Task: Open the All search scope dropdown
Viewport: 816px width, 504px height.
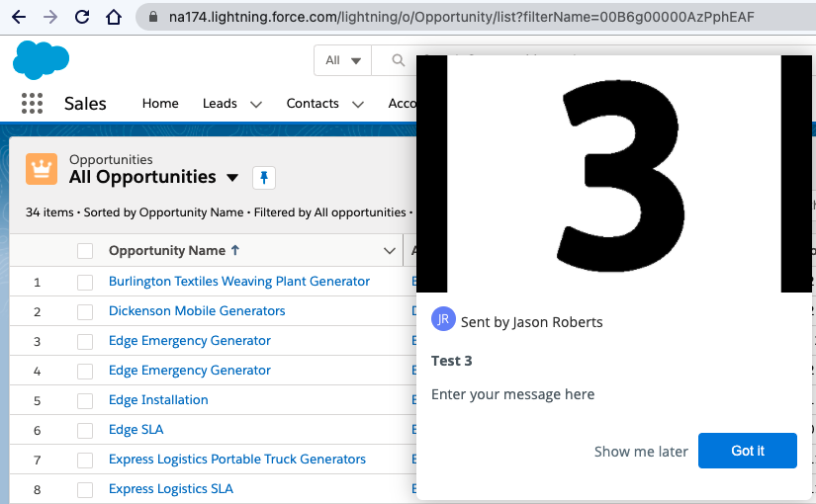Action: [x=343, y=60]
